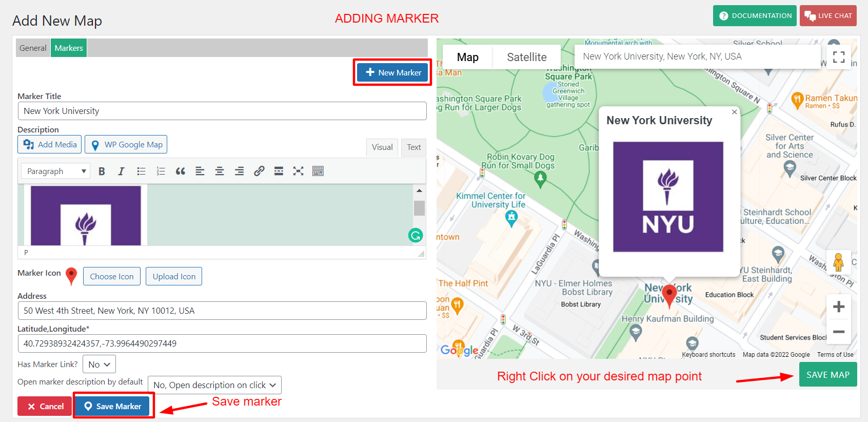
Task: Click the green Grammarly icon in editor
Action: pos(416,235)
